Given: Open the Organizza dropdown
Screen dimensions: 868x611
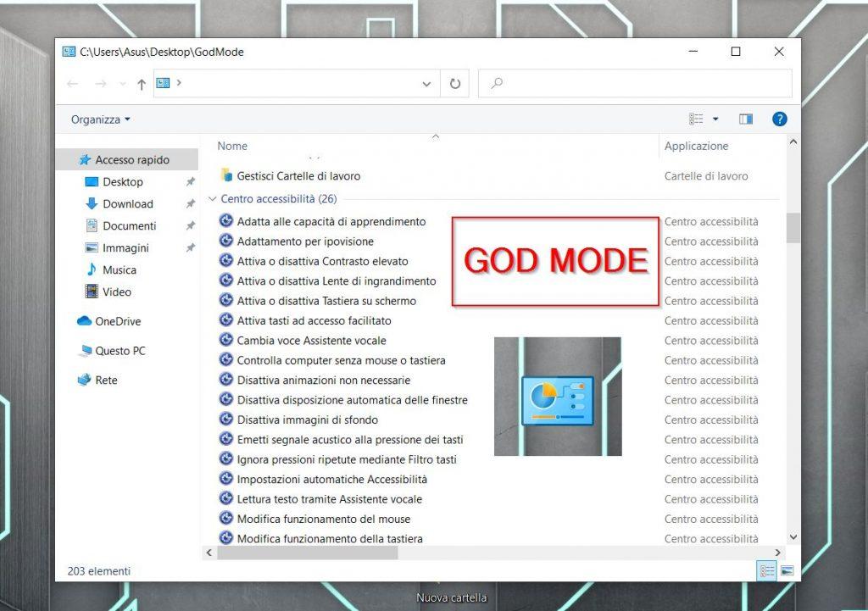Looking at the screenshot, I should click(x=98, y=119).
